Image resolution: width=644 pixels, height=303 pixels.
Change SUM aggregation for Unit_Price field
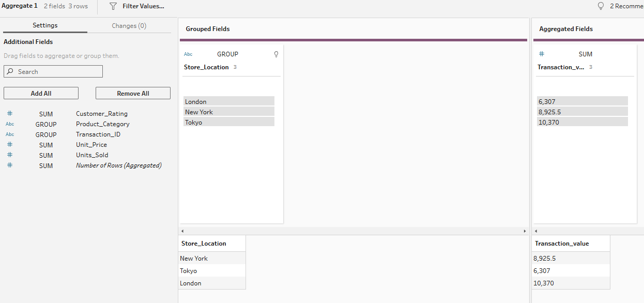(x=46, y=145)
